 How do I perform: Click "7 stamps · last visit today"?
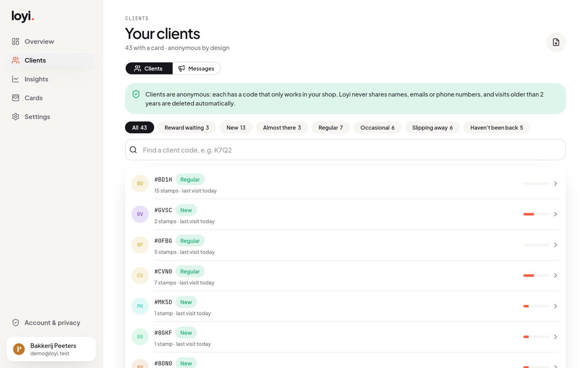click(184, 283)
